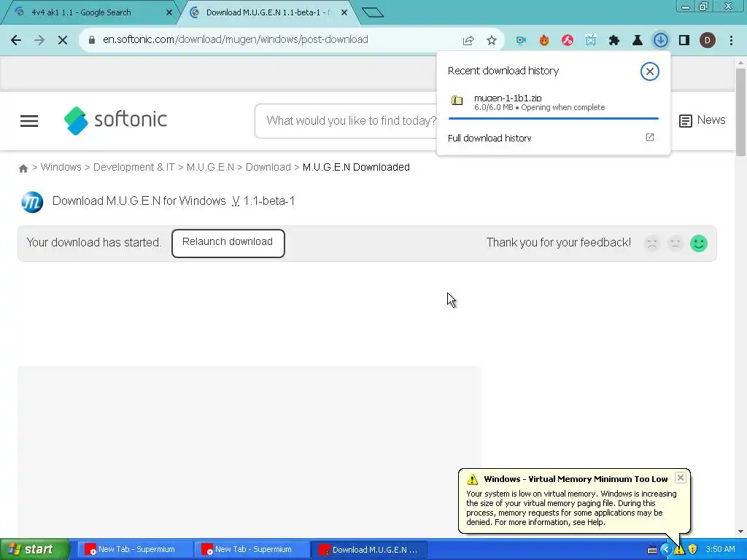Open the profile avatar D

[x=708, y=40]
